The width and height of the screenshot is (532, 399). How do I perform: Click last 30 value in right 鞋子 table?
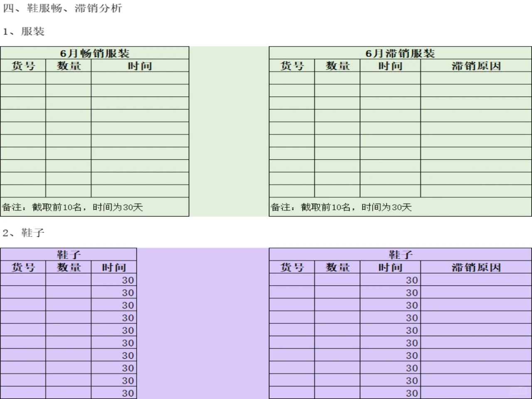click(x=412, y=393)
